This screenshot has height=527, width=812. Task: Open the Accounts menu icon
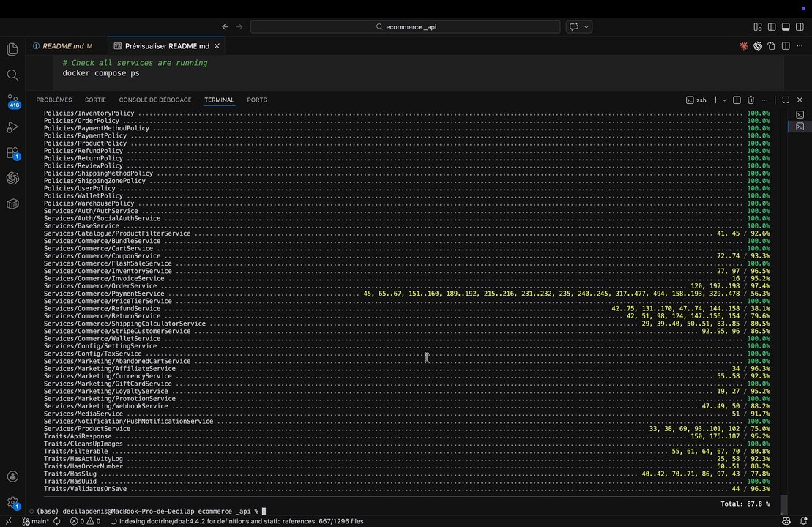tap(12, 476)
